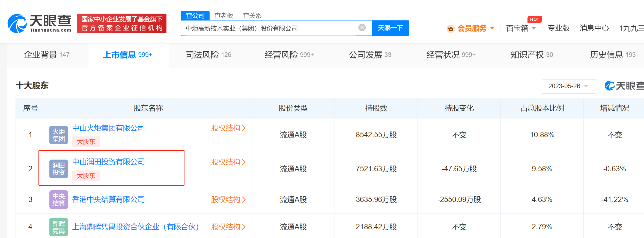Screen dimensions: 644x238
Task: Open the 专业版 link
Action: (x=559, y=28)
